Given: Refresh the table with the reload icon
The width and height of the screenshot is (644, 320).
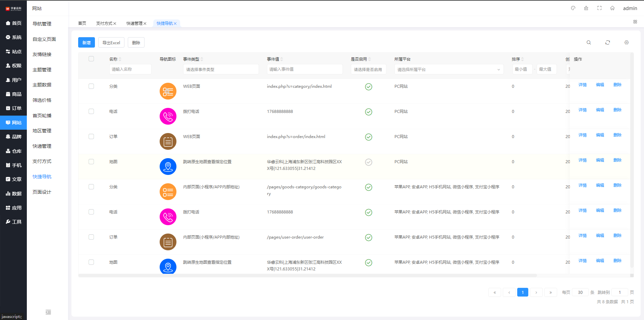Looking at the screenshot, I should [x=607, y=43].
